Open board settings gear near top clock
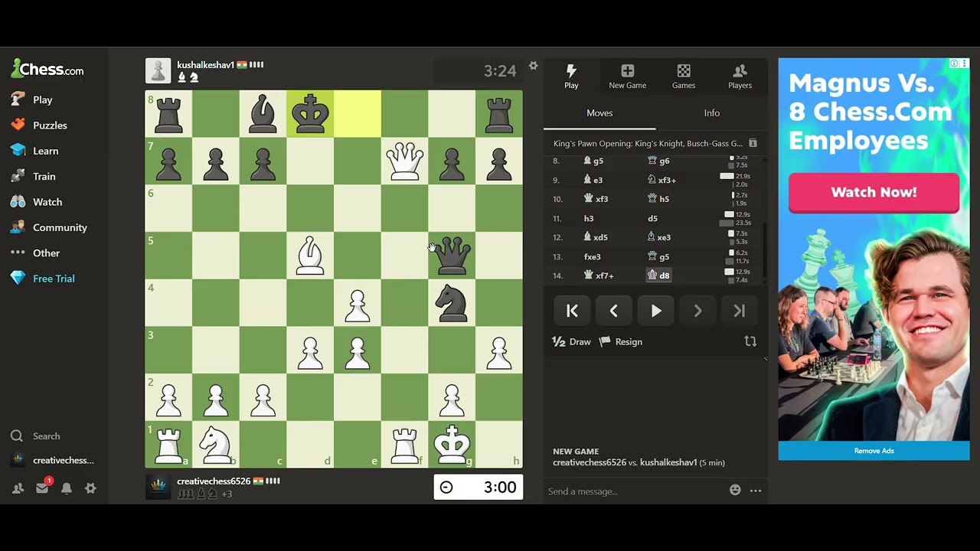 (x=534, y=66)
